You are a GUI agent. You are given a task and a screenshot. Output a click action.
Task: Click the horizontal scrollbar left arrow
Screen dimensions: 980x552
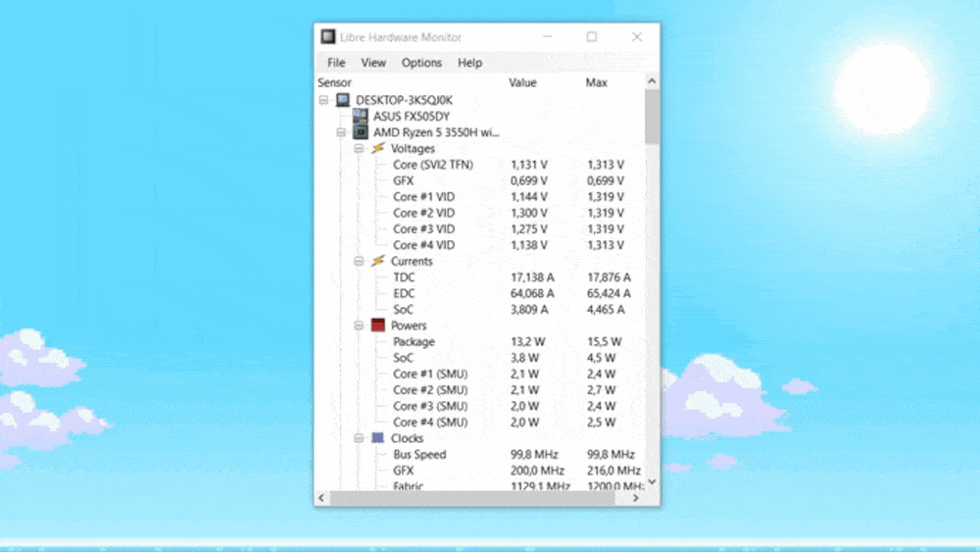321,498
